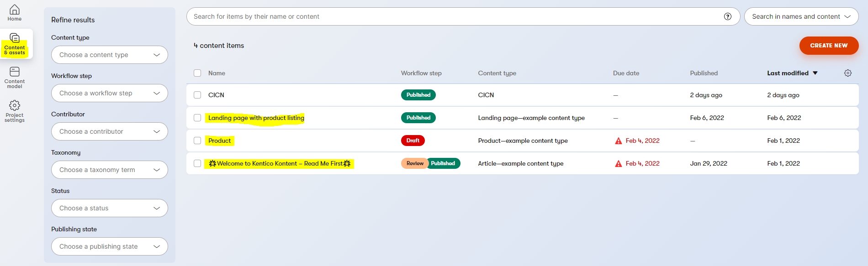Go to Content model icon
Image resolution: width=868 pixels, height=266 pixels.
coord(15,72)
